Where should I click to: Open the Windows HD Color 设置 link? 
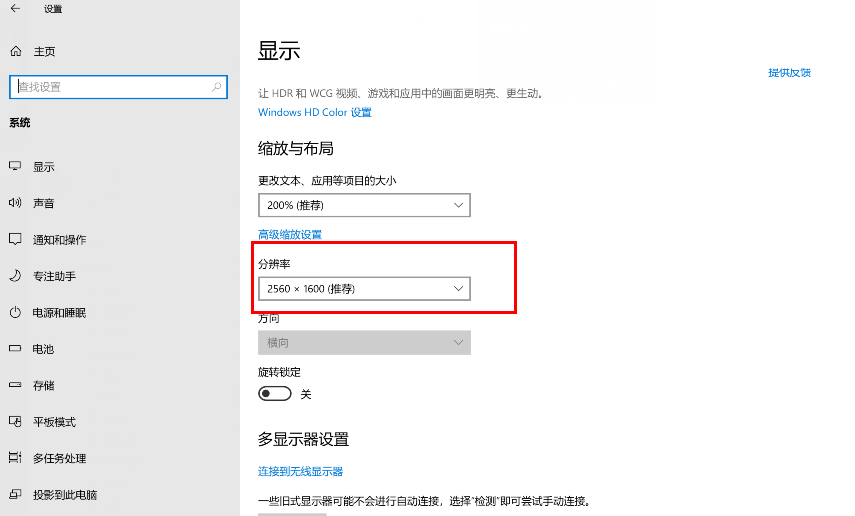pyautogui.click(x=315, y=112)
